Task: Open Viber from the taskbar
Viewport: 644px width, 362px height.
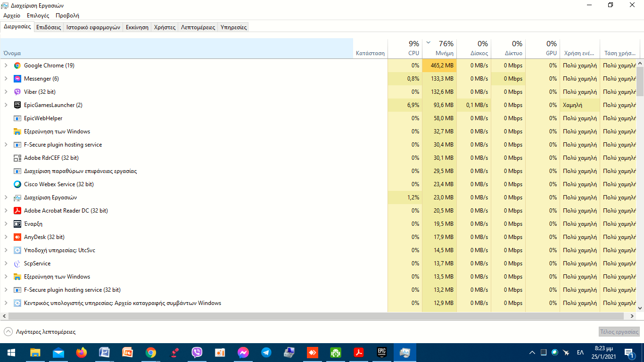Action: pos(197,353)
